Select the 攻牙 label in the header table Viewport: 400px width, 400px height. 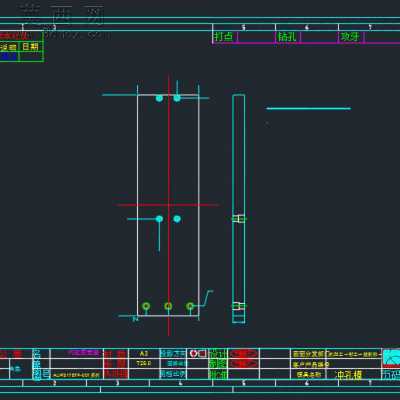[x=350, y=37]
